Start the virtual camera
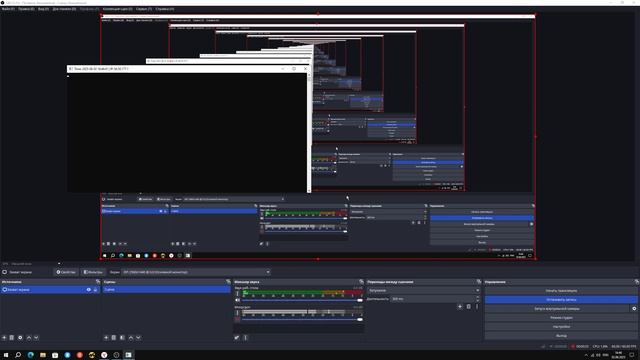640x360 pixels. (x=557, y=309)
